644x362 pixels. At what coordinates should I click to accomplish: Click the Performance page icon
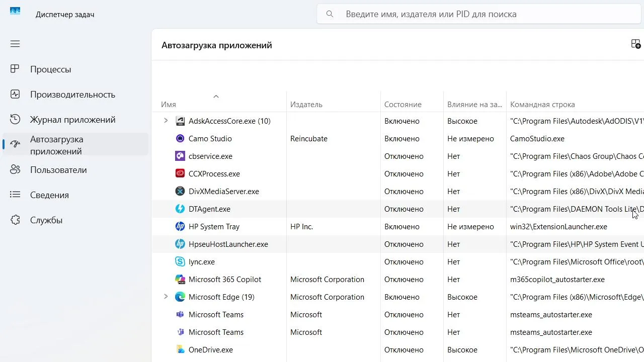click(x=15, y=94)
